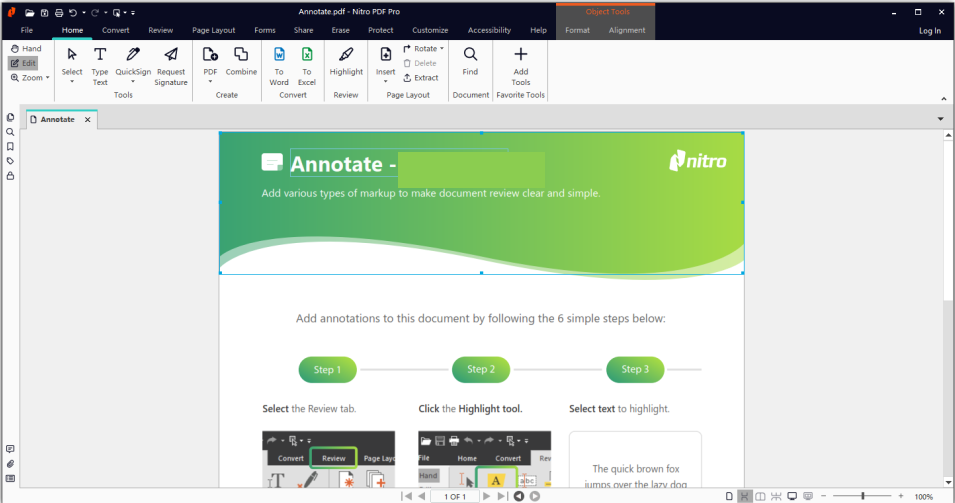The height and width of the screenshot is (503, 955).
Task: Open the Forms ribbon tab
Action: tap(265, 30)
